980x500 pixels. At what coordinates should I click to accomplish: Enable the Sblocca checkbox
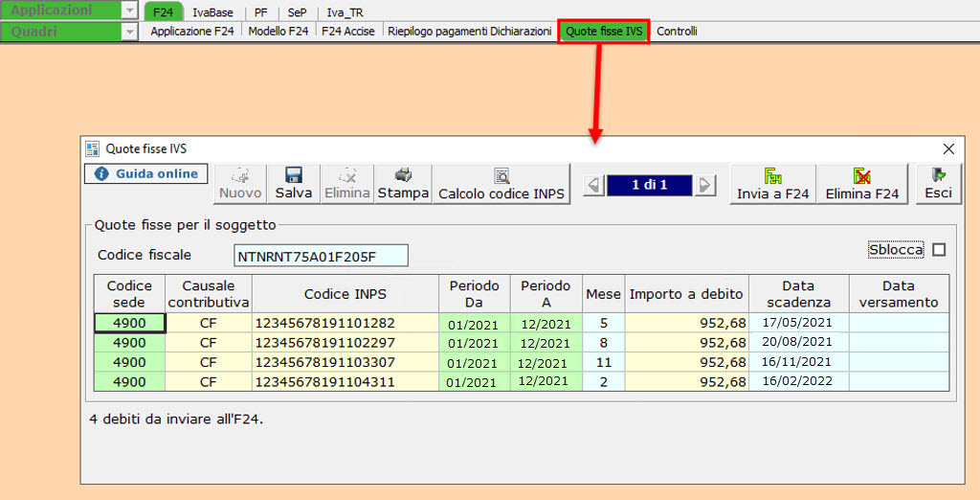pos(938,250)
